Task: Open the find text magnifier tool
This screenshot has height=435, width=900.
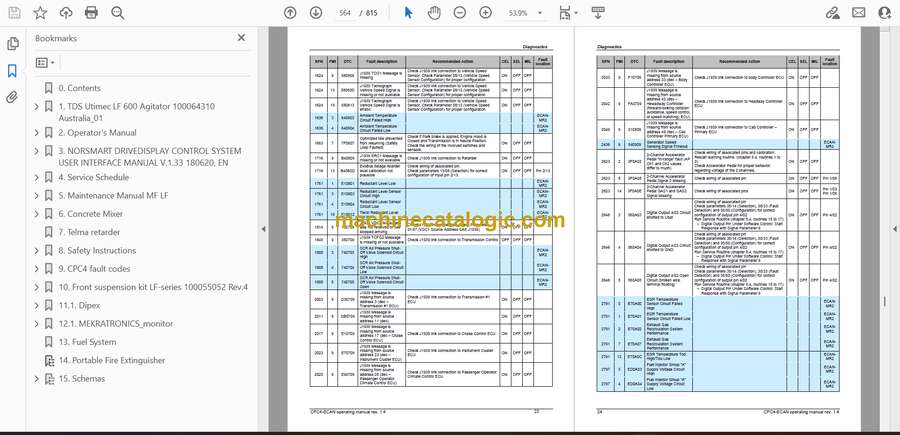Action: (118, 13)
